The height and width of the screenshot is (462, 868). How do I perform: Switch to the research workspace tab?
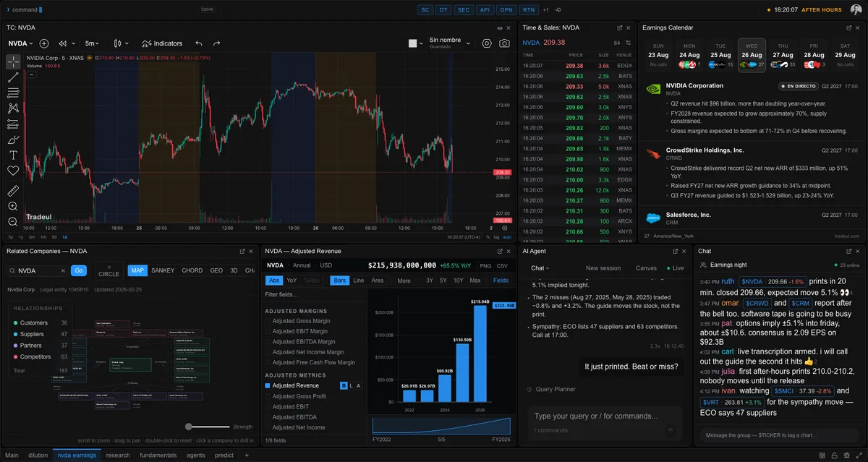[118, 455]
